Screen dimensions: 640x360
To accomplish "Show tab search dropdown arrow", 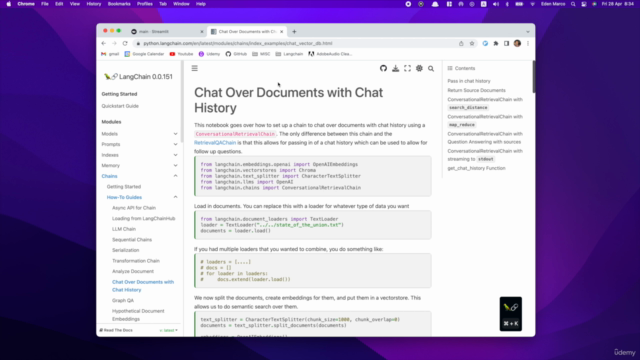I will point(528,31).
